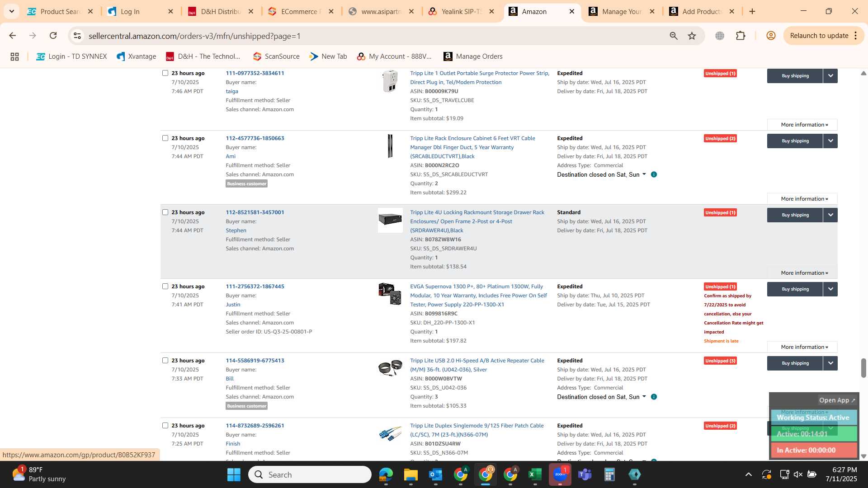Image resolution: width=868 pixels, height=488 pixels.
Task: Open the globe extension icon in toolbar
Action: coord(720,36)
